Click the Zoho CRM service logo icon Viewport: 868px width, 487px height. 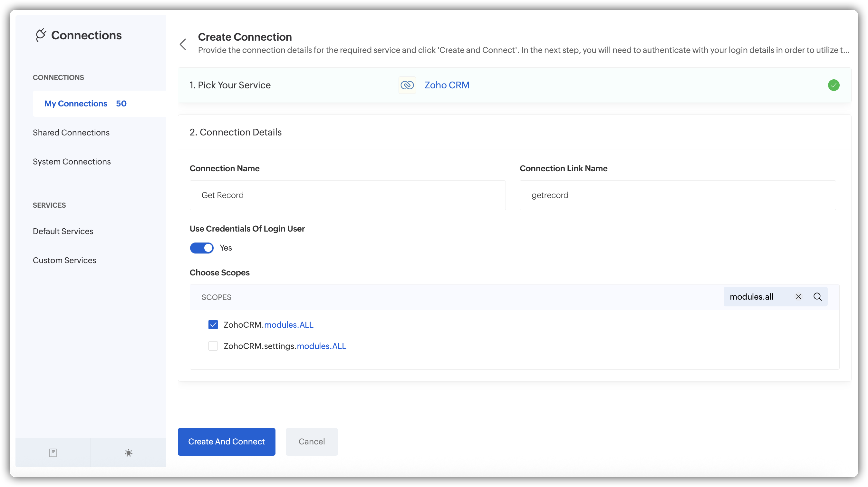[407, 85]
